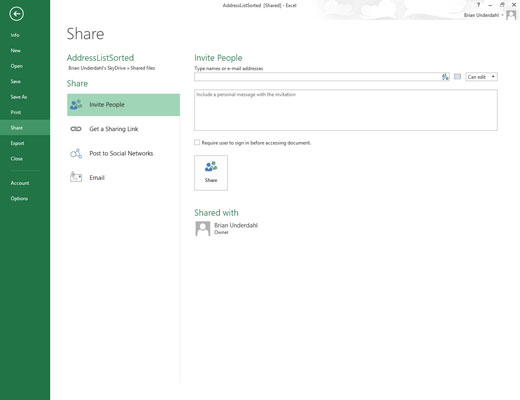The height and width of the screenshot is (400, 520).
Task: Click the large Share button
Action: (211, 173)
